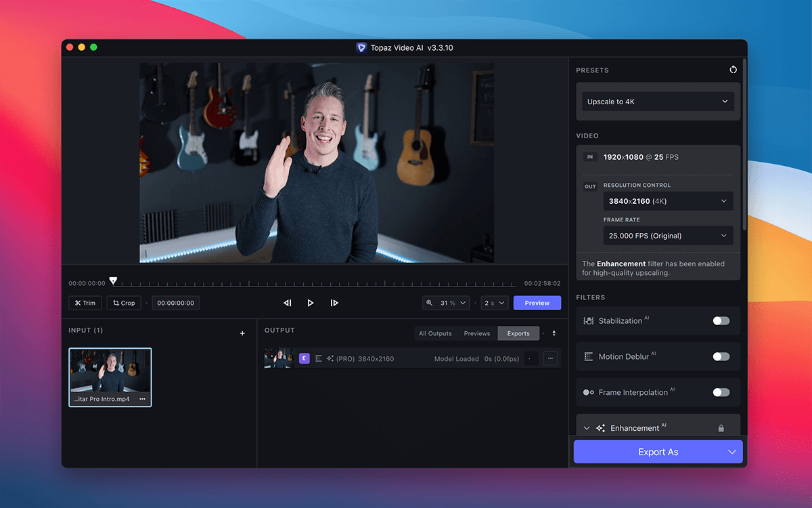The image size is (812, 508).
Task: Click the Enhancement filter enabled notice text
Action: (654, 268)
